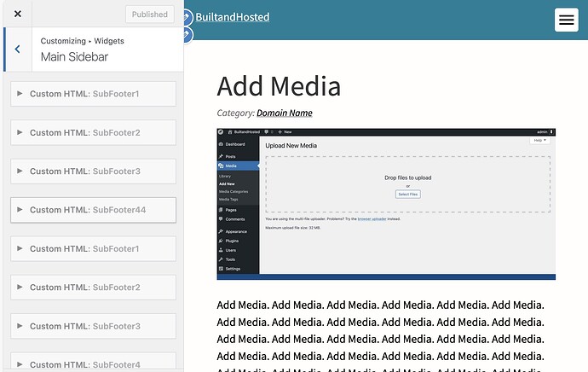Click the Main Sidebar section title
The height and width of the screenshot is (372, 588).
click(74, 56)
